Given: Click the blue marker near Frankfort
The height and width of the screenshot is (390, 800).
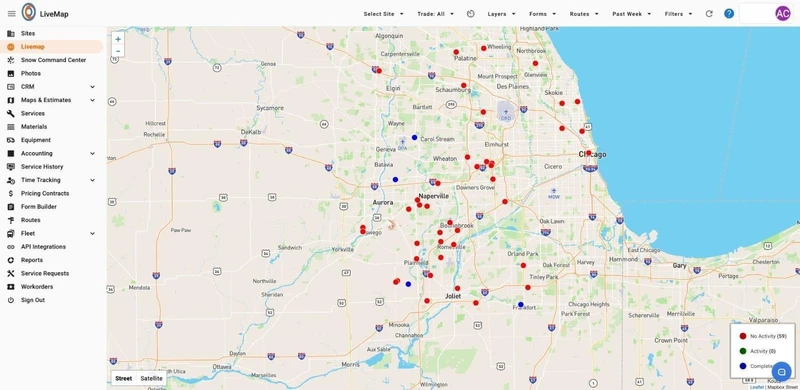Looking at the screenshot, I should 520,304.
